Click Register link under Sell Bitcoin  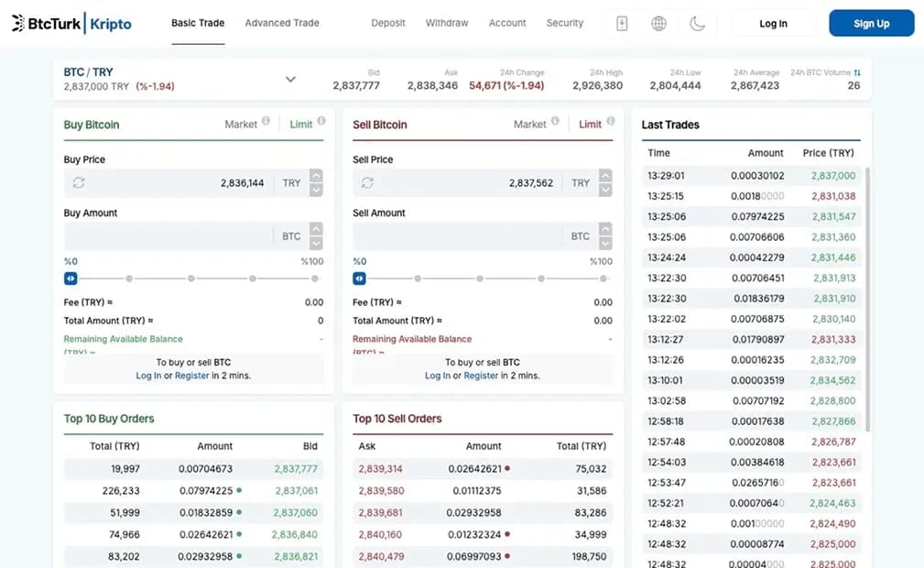click(x=481, y=376)
